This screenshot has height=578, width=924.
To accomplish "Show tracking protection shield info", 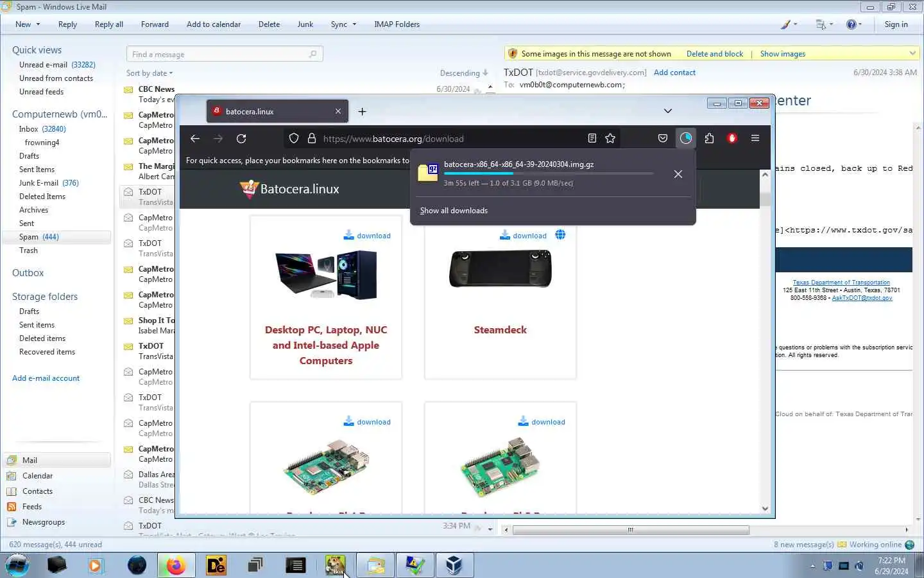I will [x=294, y=138].
